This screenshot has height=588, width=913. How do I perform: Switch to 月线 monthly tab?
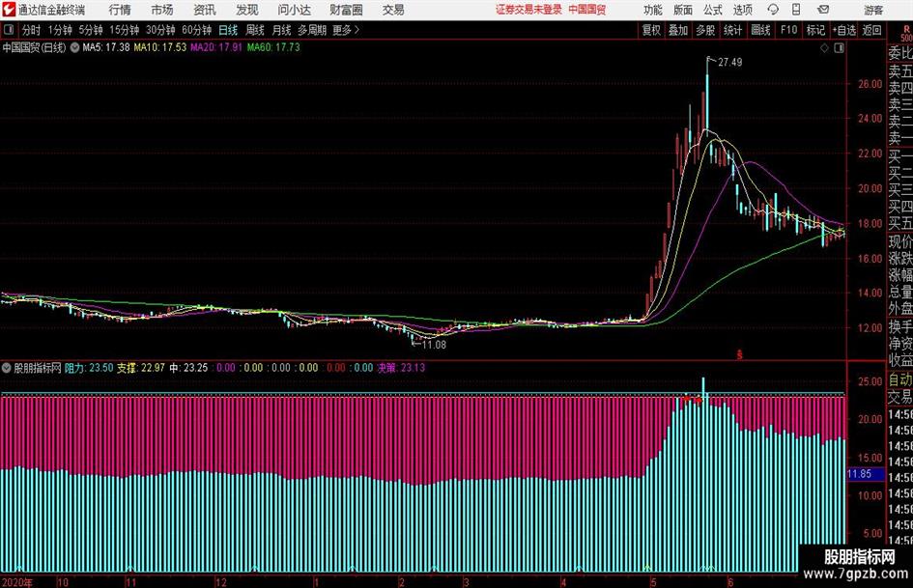(282, 30)
